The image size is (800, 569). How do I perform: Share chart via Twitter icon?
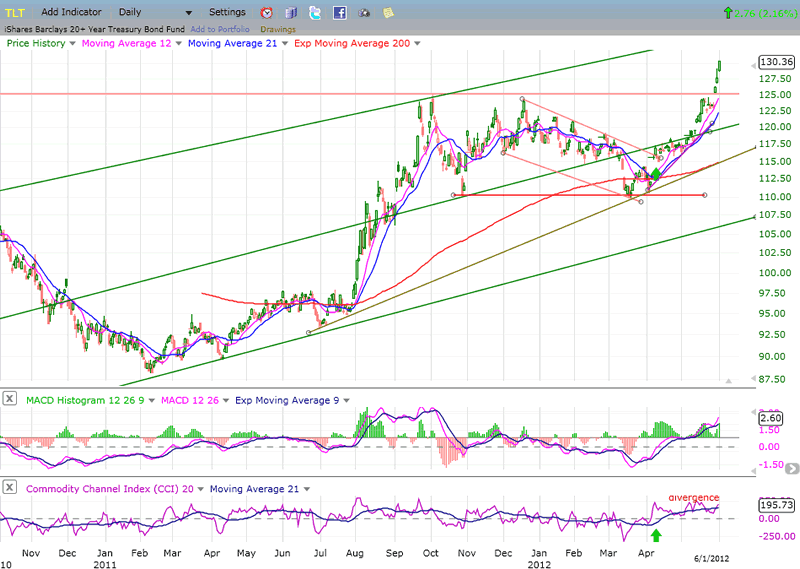click(315, 13)
